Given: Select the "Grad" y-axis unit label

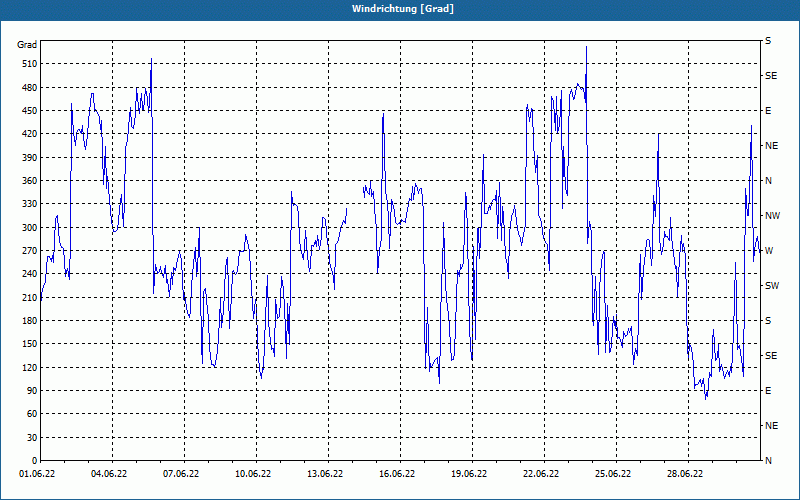Looking at the screenshot, I should [27, 45].
